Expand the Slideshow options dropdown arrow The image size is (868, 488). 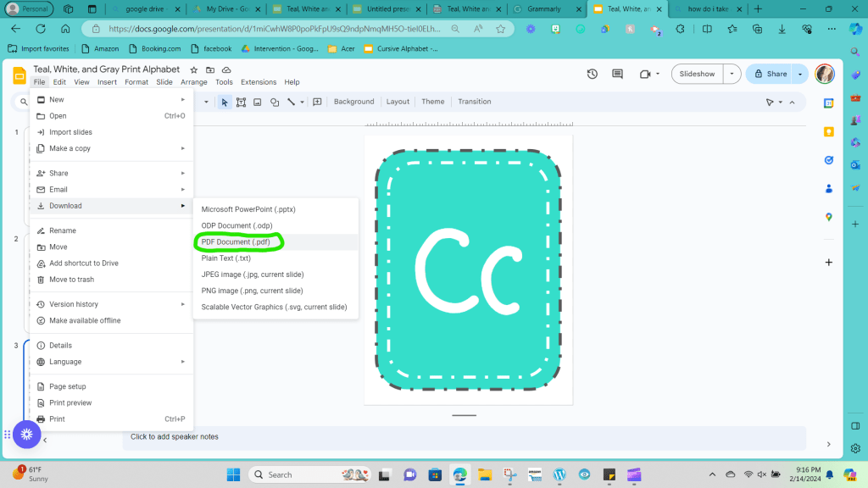tap(730, 74)
